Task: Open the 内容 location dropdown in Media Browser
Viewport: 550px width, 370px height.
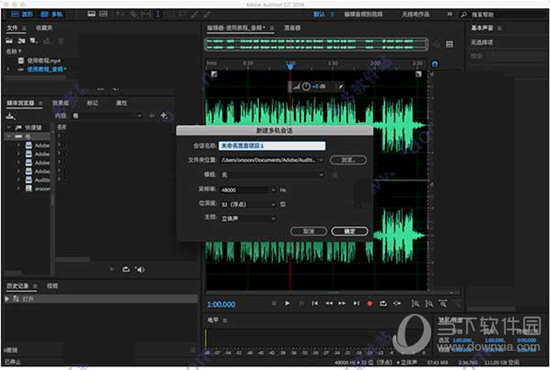Action: (x=107, y=116)
